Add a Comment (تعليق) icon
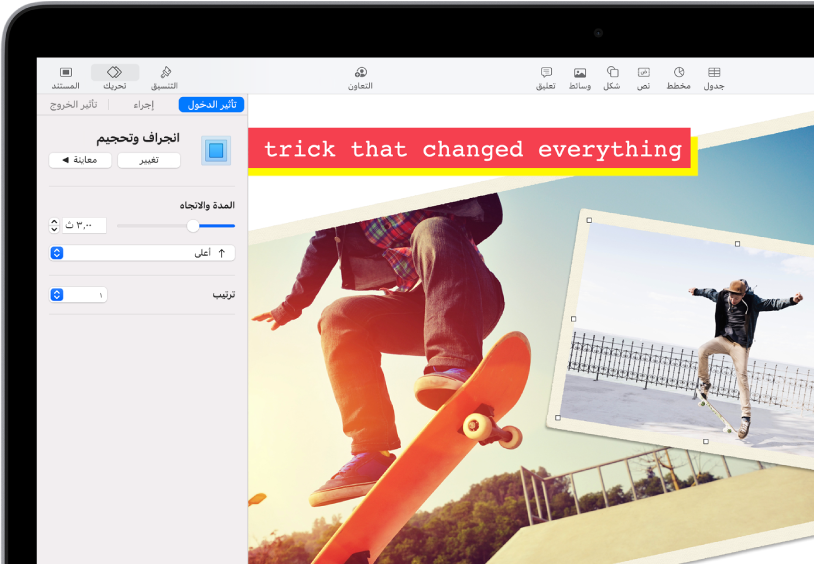Screen dimensions: 814x564 point(546,78)
